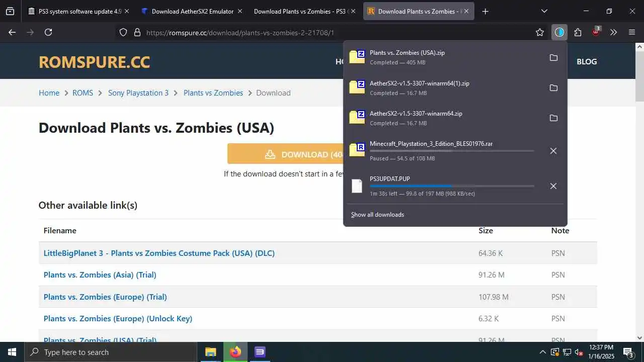Open a new browser tab
Viewport: 644px width, 362px height.
tap(485, 11)
